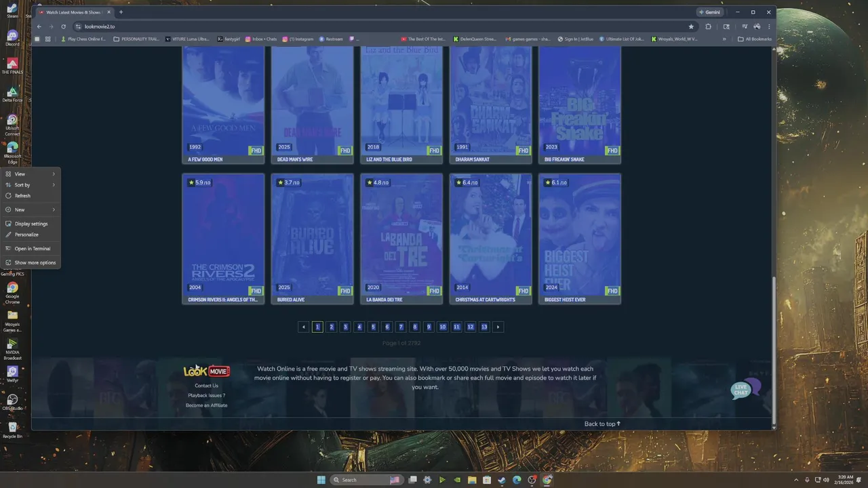Open the Playback Issues footer link
This screenshot has width=868, height=488.
point(206,395)
